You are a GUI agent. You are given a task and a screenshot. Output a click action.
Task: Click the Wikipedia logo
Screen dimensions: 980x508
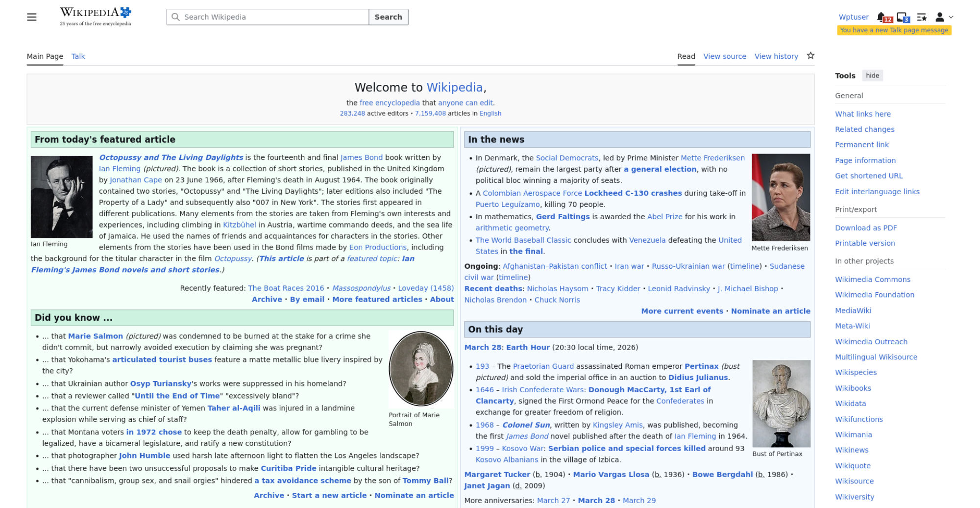tap(96, 17)
